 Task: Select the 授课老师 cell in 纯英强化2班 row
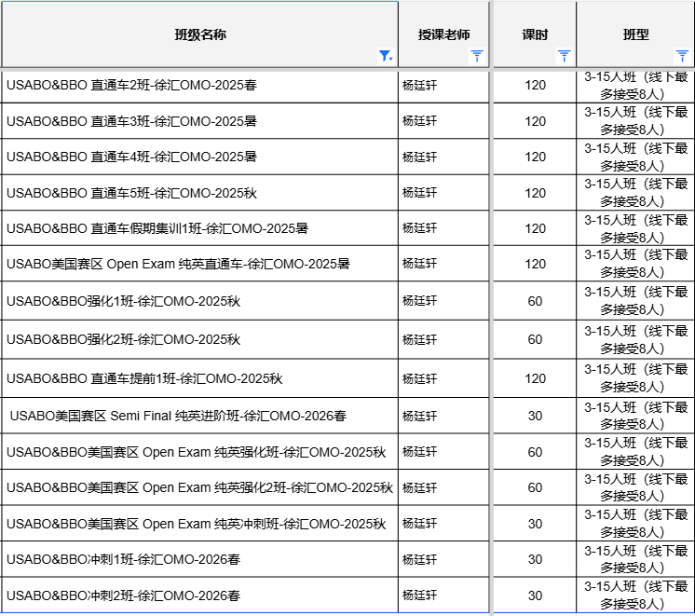point(419,487)
